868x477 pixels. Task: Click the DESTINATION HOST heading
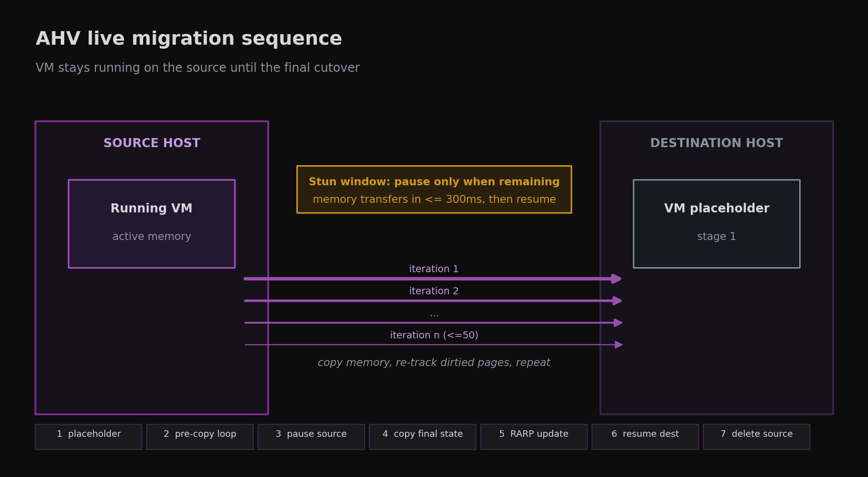pos(716,143)
